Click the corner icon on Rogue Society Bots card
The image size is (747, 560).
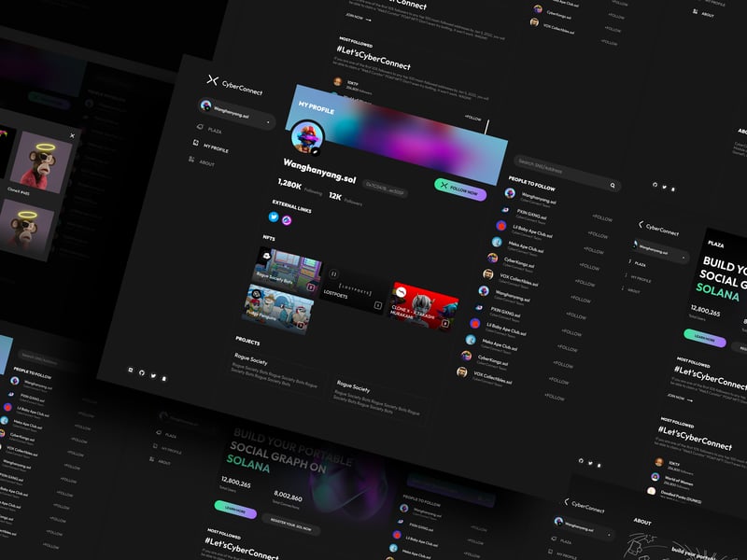(x=311, y=287)
